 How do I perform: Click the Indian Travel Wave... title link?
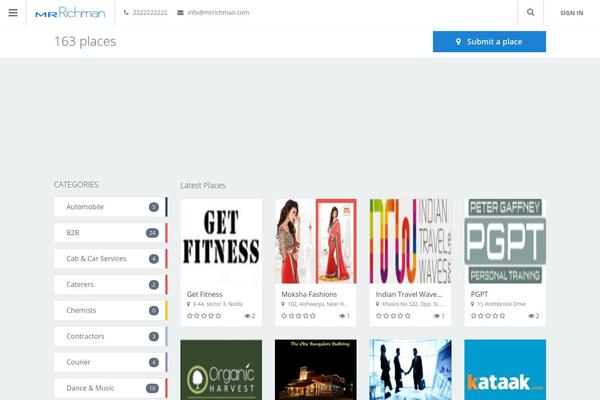409,294
